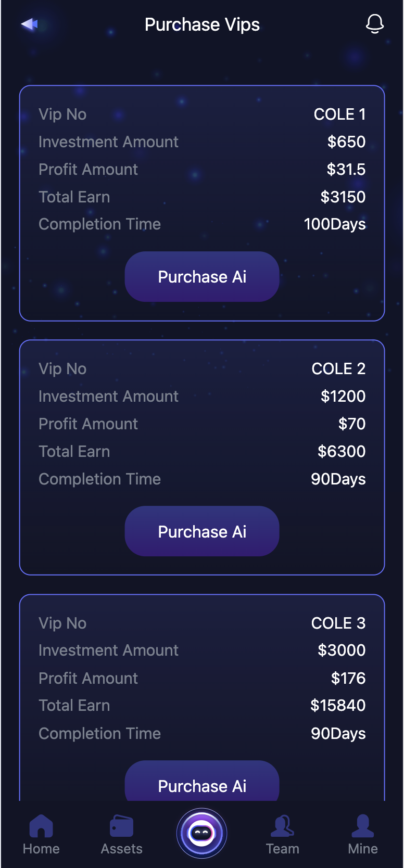This screenshot has height=868, width=404.
Task: Tap the Mine profile icon
Action: (x=362, y=826)
